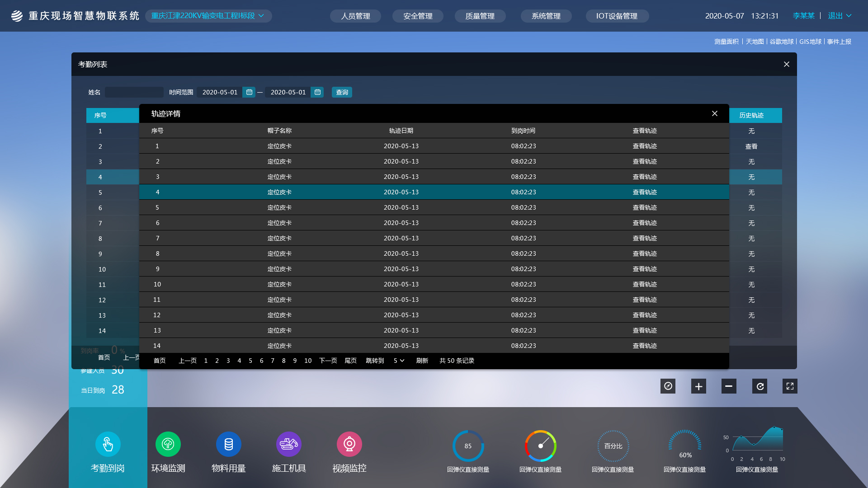
Task: Open 质量管理 menu
Action: 480,16
